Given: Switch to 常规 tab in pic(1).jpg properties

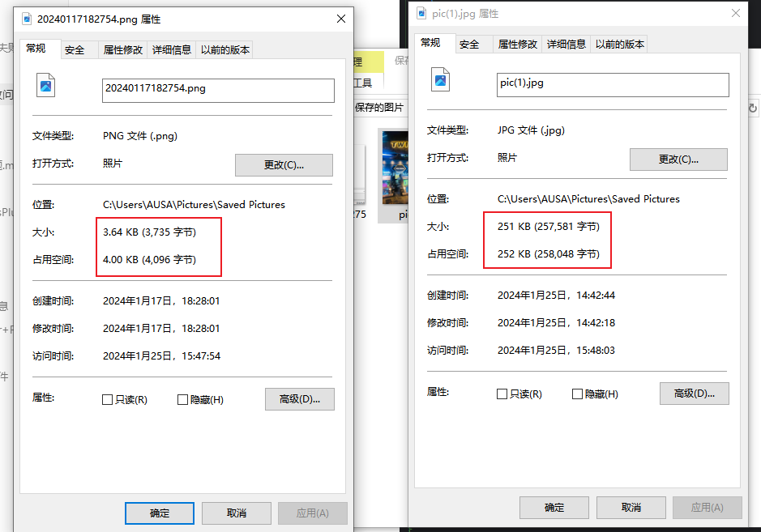Looking at the screenshot, I should [435, 43].
